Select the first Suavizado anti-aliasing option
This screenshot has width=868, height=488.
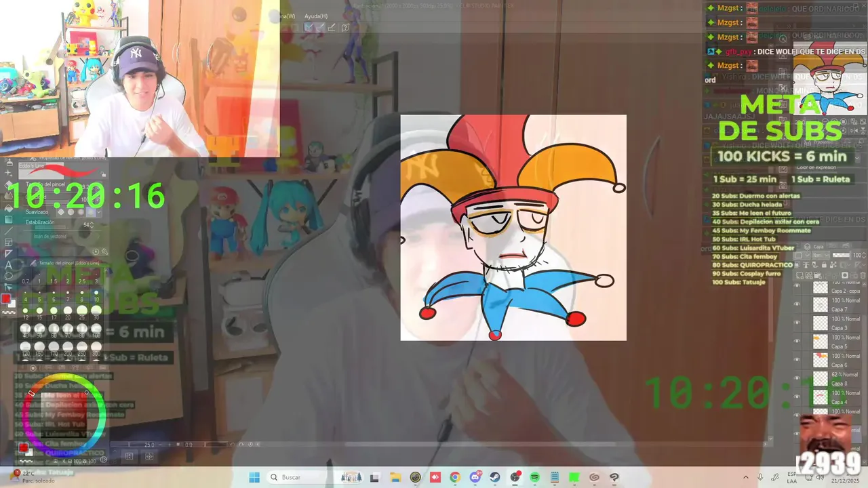tap(60, 212)
